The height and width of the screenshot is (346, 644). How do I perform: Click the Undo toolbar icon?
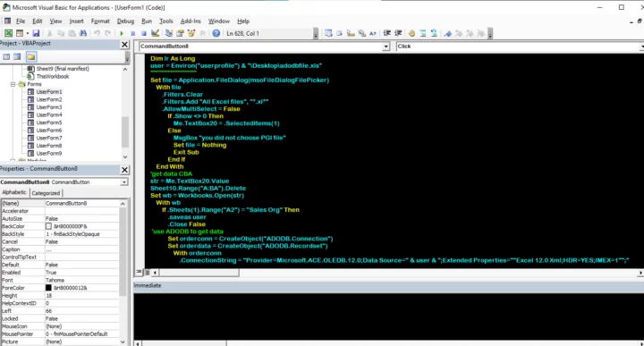97,33
